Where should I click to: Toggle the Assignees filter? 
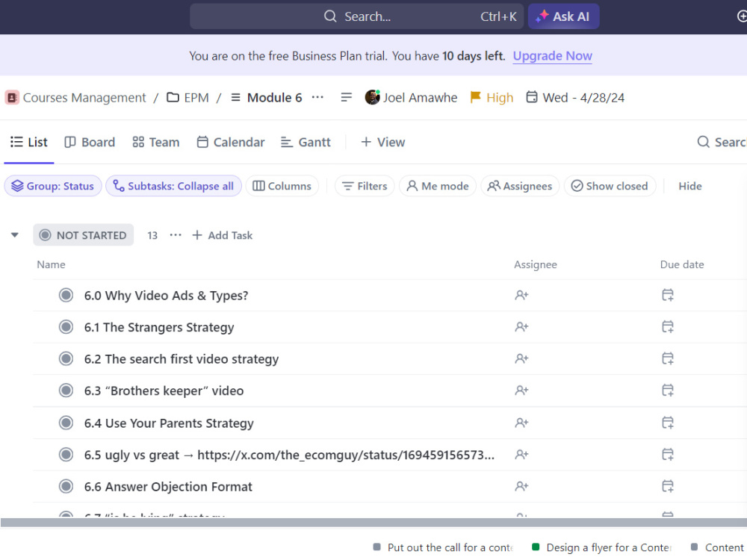pyautogui.click(x=520, y=186)
